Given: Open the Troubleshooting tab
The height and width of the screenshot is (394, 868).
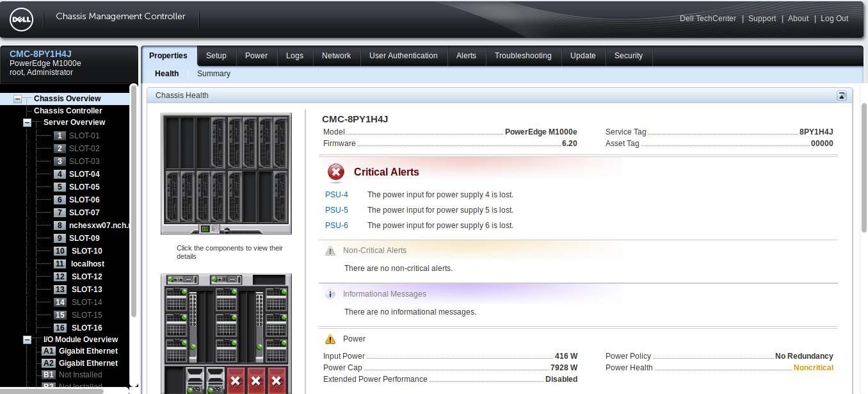Looking at the screenshot, I should coord(523,56).
